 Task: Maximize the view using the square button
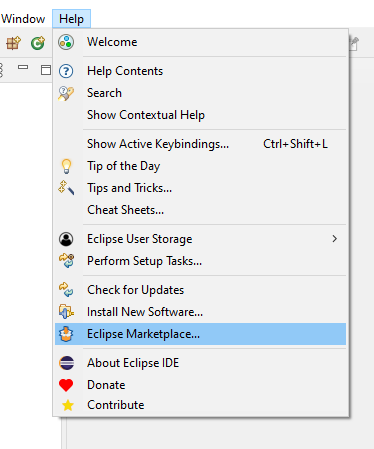coord(46,70)
